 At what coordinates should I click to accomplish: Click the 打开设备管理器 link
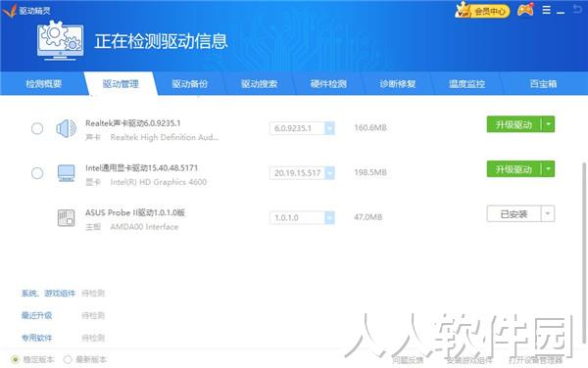coord(535,360)
